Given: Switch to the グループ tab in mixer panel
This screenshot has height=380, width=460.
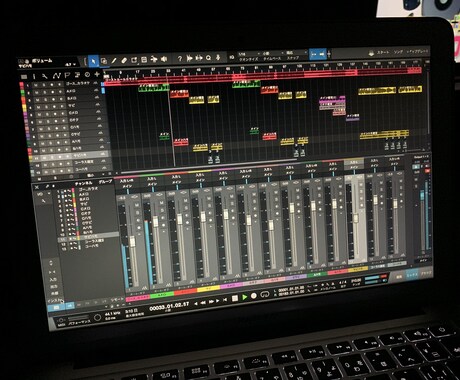Looking at the screenshot, I should point(105,182).
